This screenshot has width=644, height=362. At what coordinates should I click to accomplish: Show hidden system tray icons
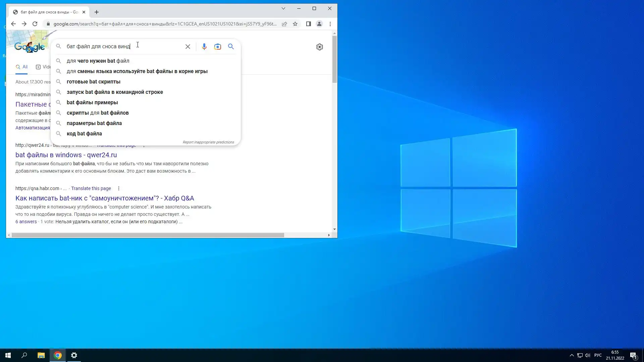[x=572, y=355]
